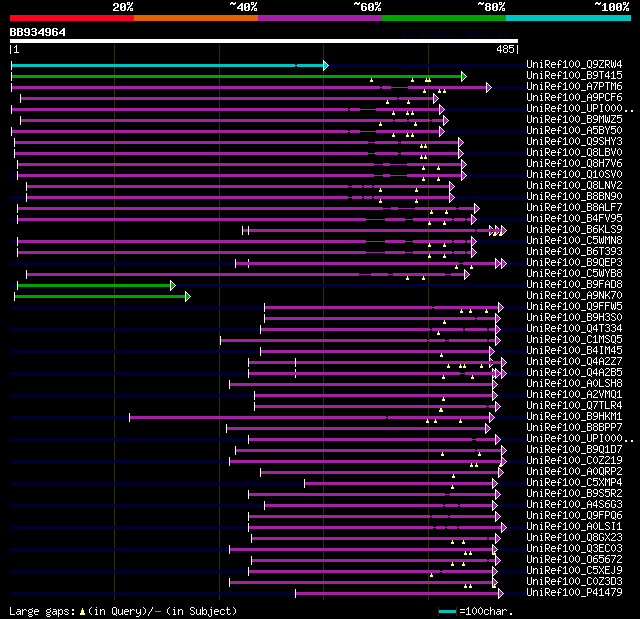Select the UniRef100_Q8GX23 label
Screen dimensions: 640x619
click(574, 538)
